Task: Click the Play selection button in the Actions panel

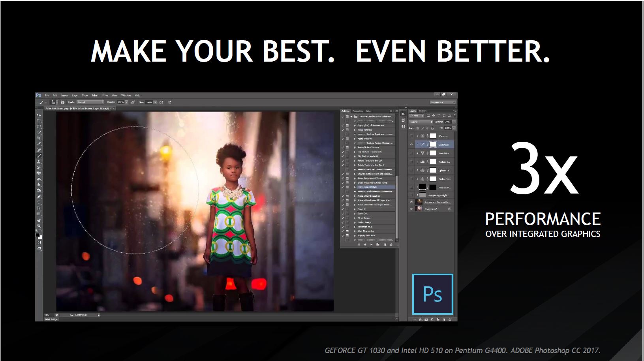Action: coord(372,244)
